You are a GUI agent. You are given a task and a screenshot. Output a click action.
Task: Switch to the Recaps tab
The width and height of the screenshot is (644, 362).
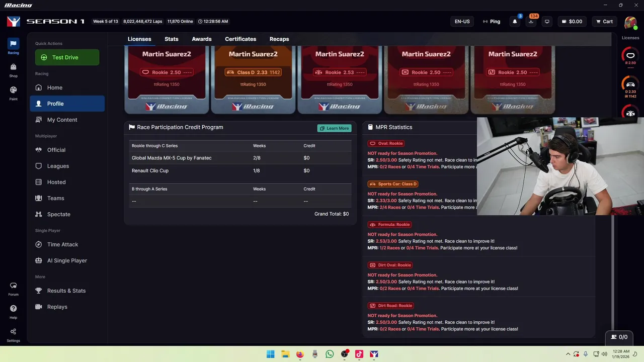pos(279,39)
